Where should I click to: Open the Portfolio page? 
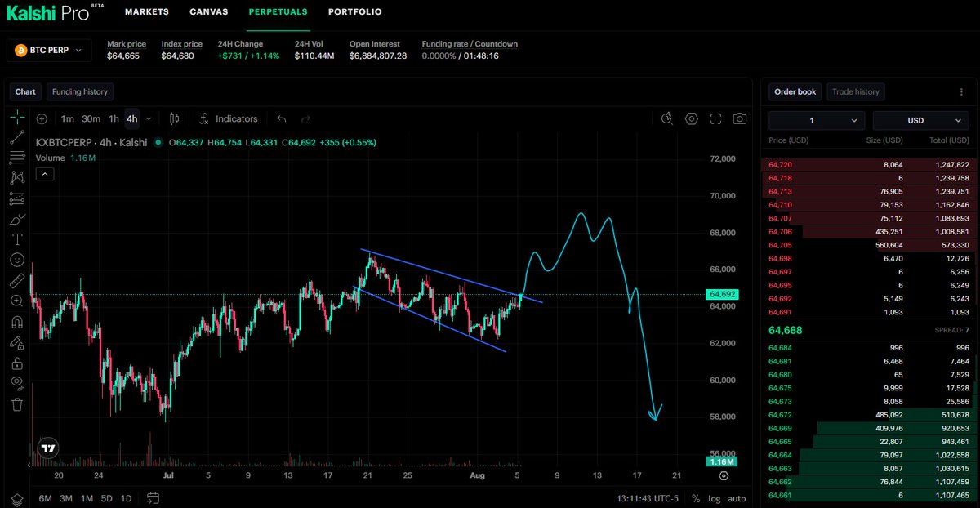[x=354, y=12]
